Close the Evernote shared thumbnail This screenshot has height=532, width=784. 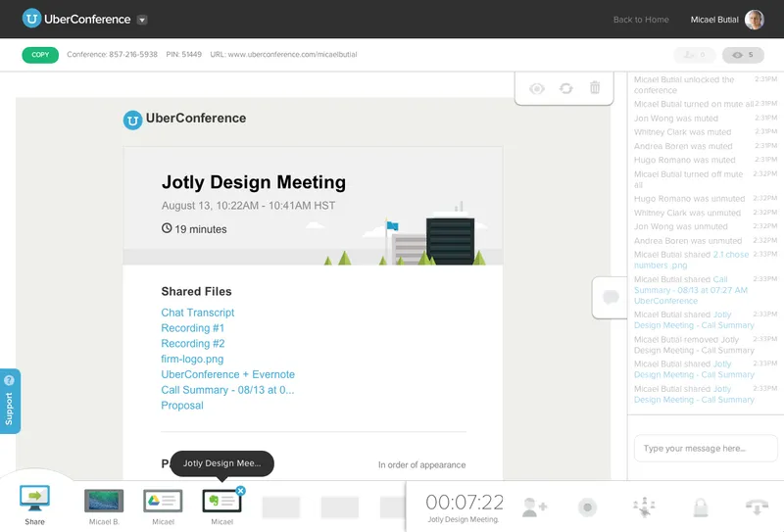240,491
